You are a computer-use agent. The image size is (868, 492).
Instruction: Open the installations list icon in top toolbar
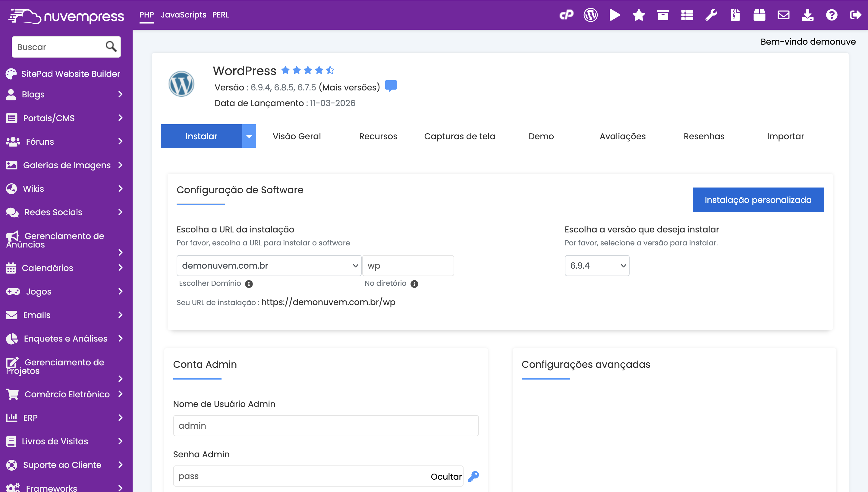pyautogui.click(x=687, y=15)
